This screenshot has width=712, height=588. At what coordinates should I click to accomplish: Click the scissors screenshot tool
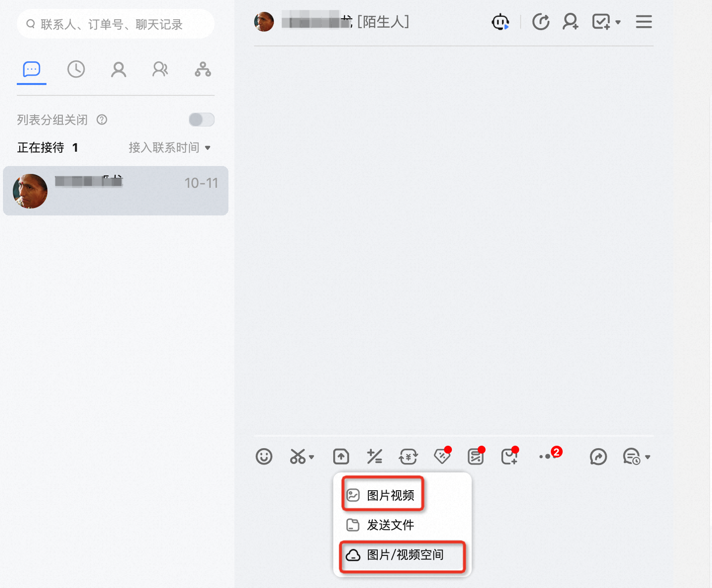pyautogui.click(x=298, y=457)
